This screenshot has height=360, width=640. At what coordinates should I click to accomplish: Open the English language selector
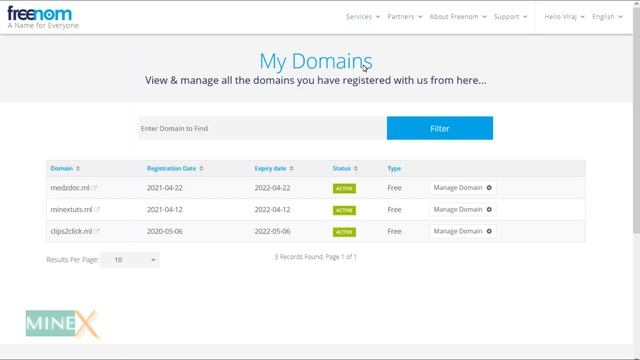(x=607, y=17)
